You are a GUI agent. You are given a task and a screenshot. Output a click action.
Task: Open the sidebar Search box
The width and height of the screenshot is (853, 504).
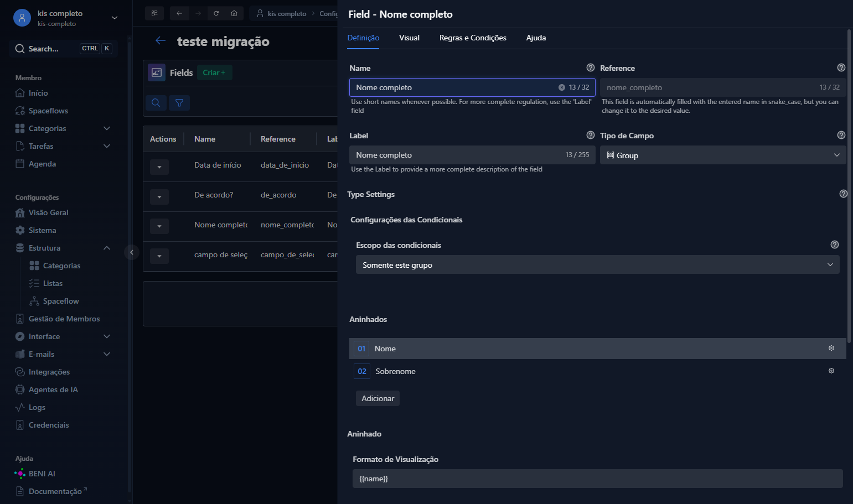tap(64, 49)
